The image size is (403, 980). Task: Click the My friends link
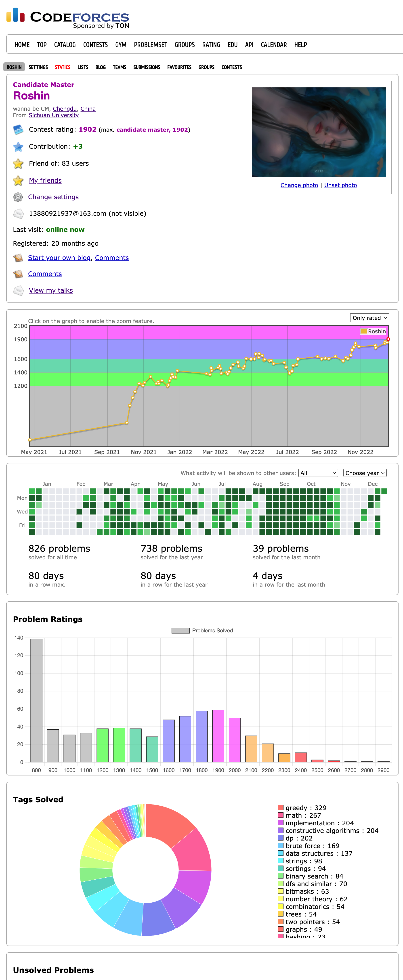45,180
